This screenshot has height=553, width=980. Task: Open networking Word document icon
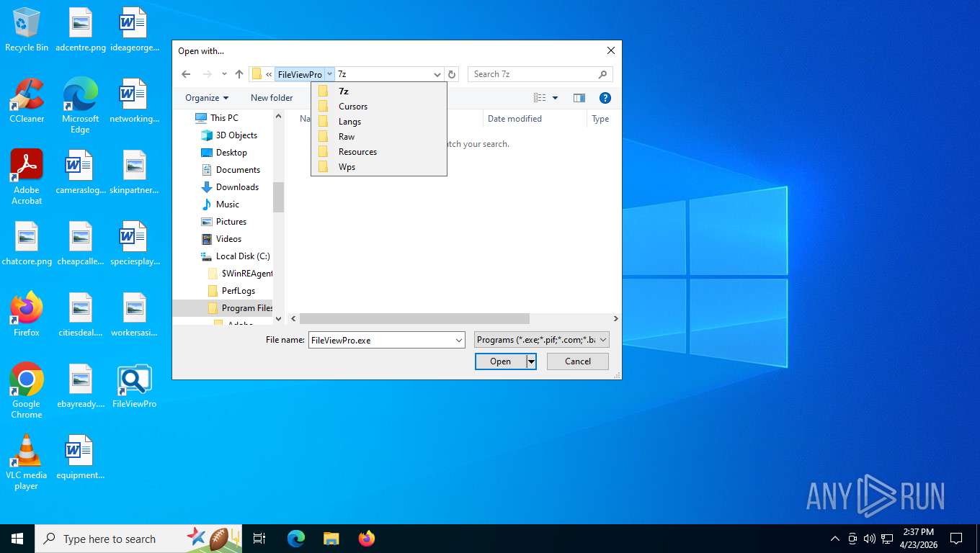pos(135,101)
